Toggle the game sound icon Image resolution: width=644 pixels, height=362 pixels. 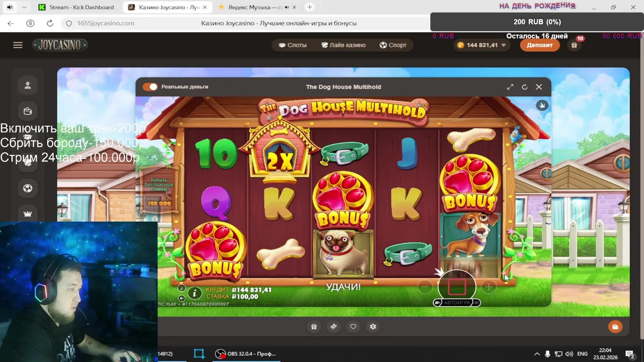coord(182,298)
